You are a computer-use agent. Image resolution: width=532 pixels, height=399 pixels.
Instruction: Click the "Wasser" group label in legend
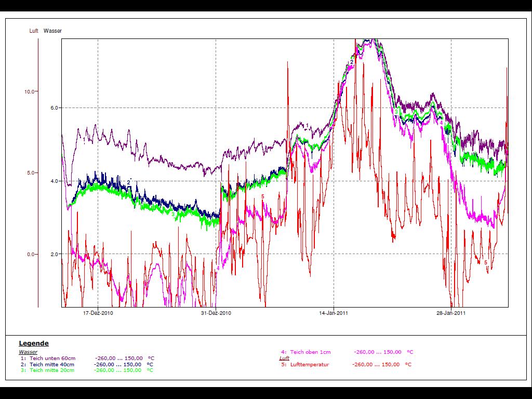pyautogui.click(x=28, y=352)
